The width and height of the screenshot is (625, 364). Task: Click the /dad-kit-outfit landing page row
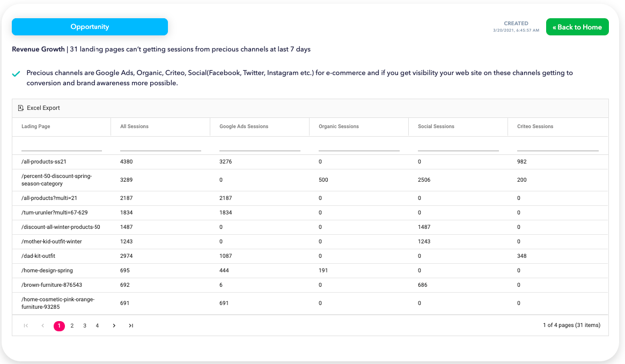38,256
